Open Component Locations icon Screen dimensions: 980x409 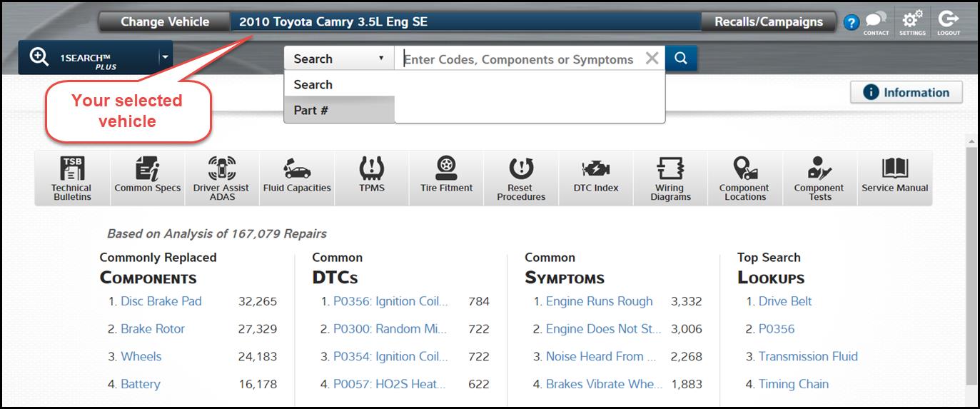pyautogui.click(x=744, y=178)
